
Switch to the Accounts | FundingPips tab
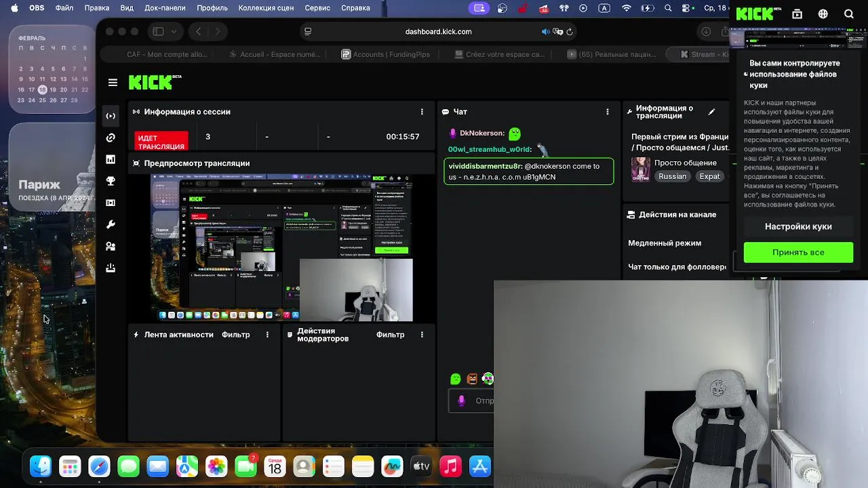pos(385,54)
